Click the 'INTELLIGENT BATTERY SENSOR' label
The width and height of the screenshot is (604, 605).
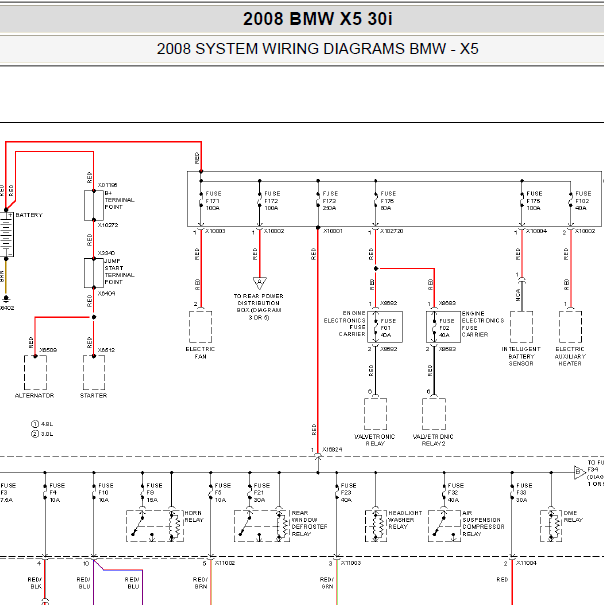click(x=521, y=356)
